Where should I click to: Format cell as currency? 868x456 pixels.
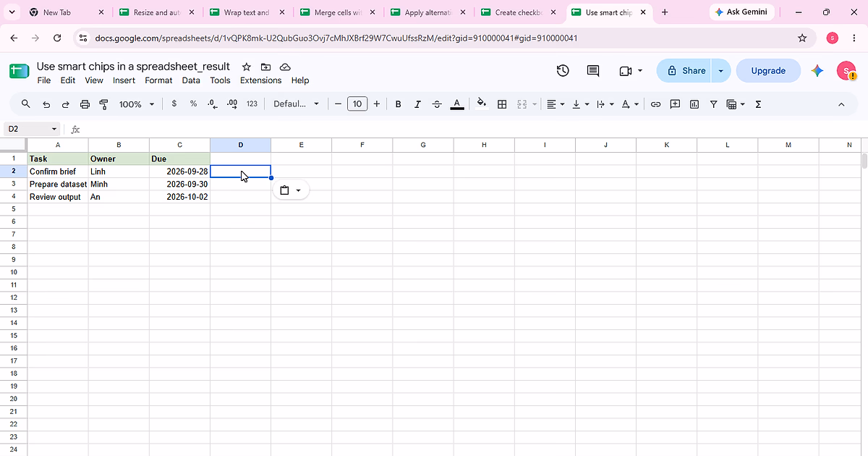(x=174, y=104)
